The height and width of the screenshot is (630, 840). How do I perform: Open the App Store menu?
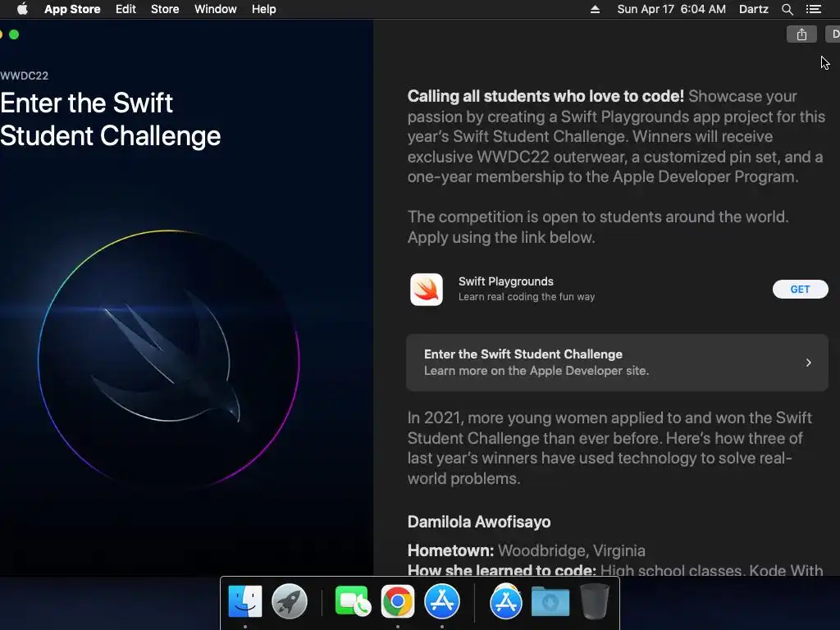pos(72,9)
